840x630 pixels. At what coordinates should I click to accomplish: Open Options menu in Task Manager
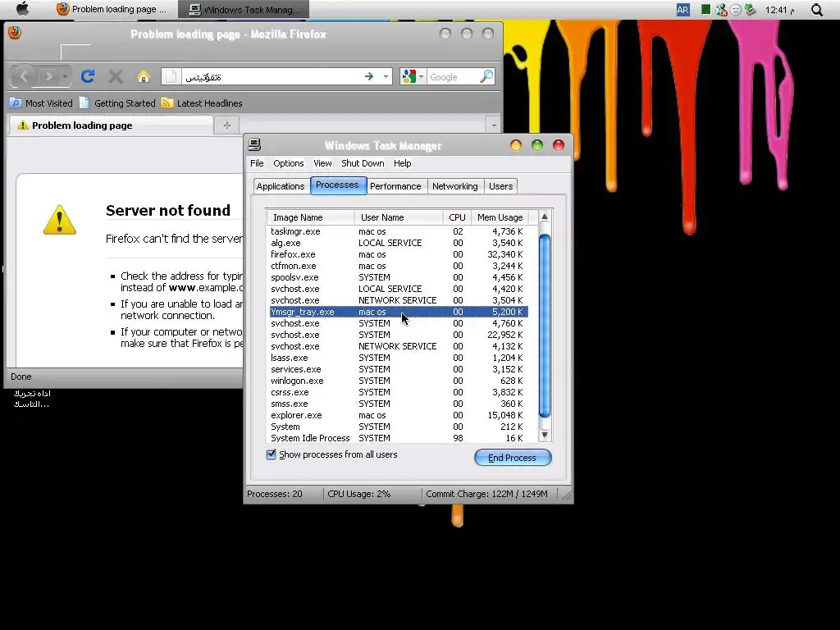pyautogui.click(x=288, y=163)
